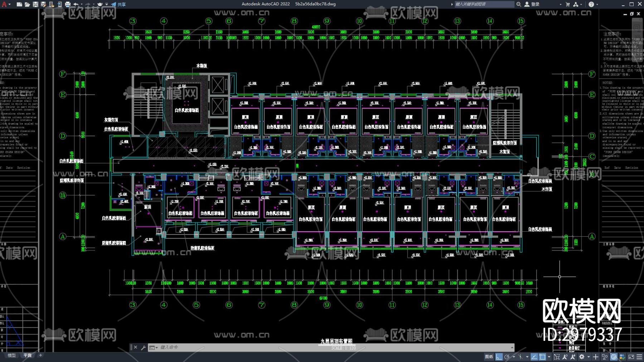
Task: Open Isometric Drafting plane dropdown
Action: tap(527, 357)
